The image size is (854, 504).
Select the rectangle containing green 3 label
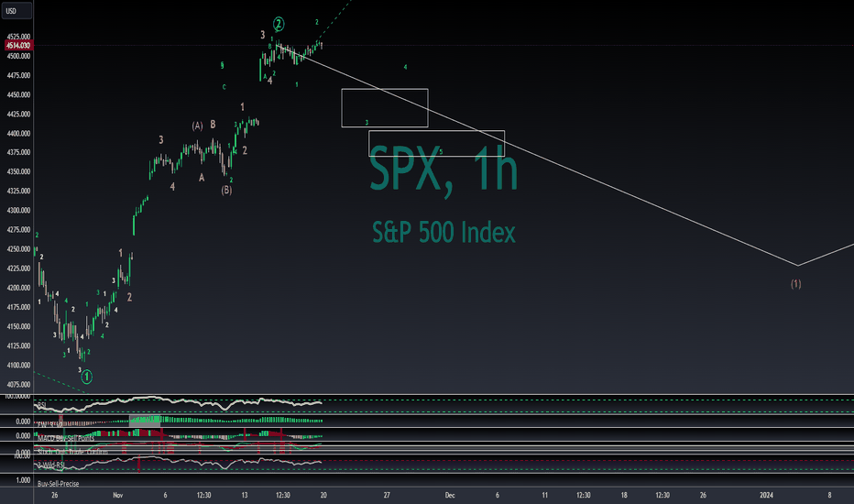coord(385,108)
